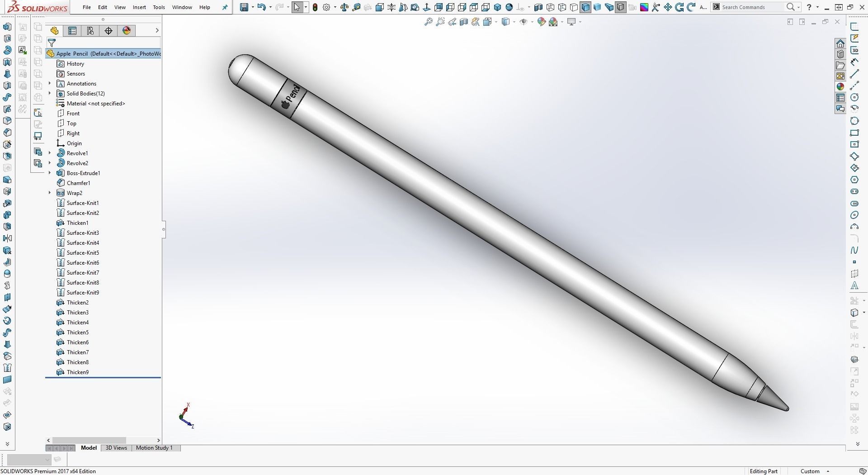Click the Zoom to Fit magnifier icon
The height and width of the screenshot is (475, 868).
pos(429,22)
